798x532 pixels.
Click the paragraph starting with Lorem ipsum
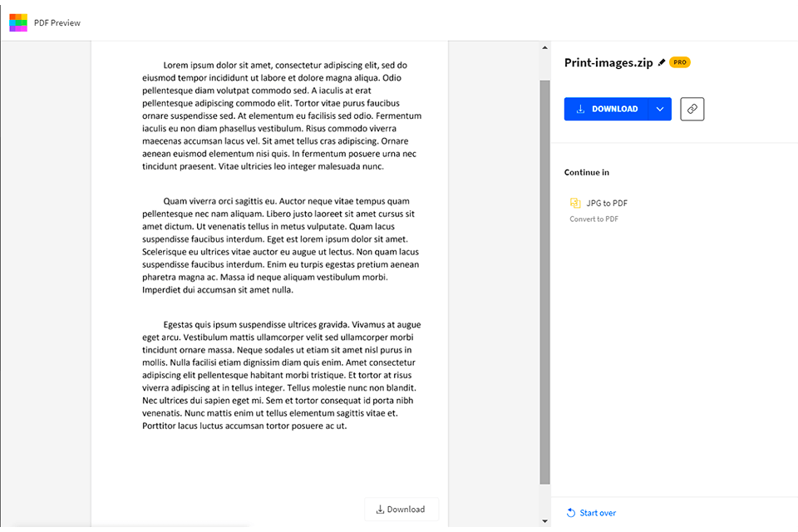(282, 116)
